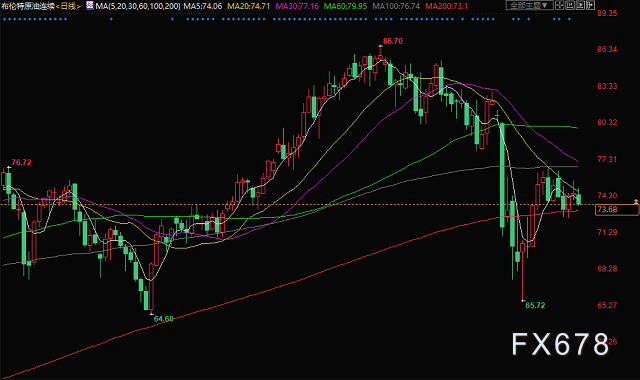Click the 80.32 axis value
Viewport: 640px width, 380px height.
click(x=607, y=122)
